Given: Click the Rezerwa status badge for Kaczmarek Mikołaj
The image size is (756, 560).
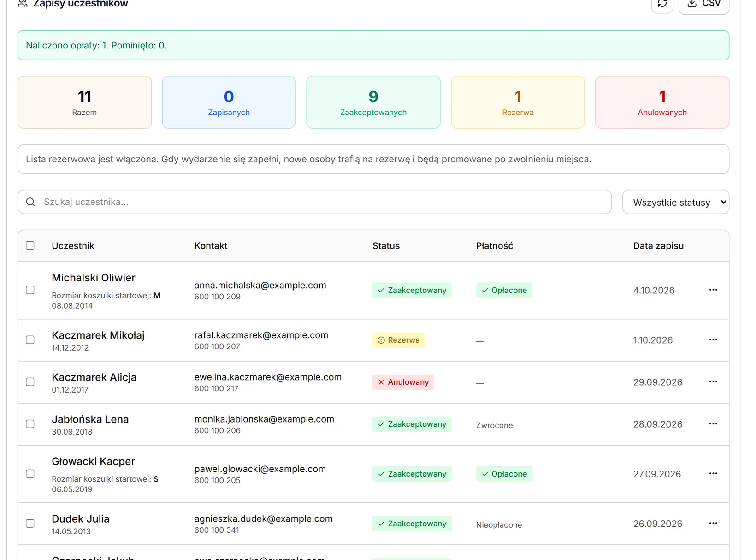Looking at the screenshot, I should pyautogui.click(x=399, y=340).
